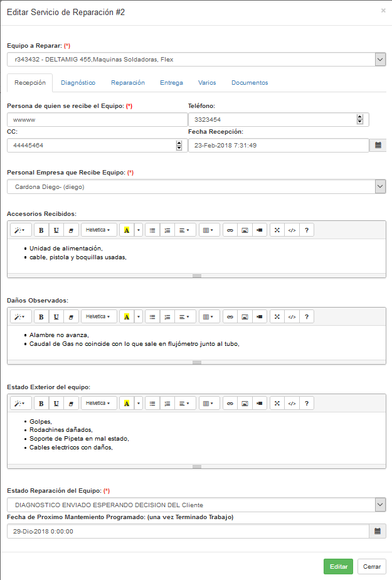Expand Estado Reparación del Equipo dropdown
This screenshot has width=392, height=580.
[x=379, y=505]
